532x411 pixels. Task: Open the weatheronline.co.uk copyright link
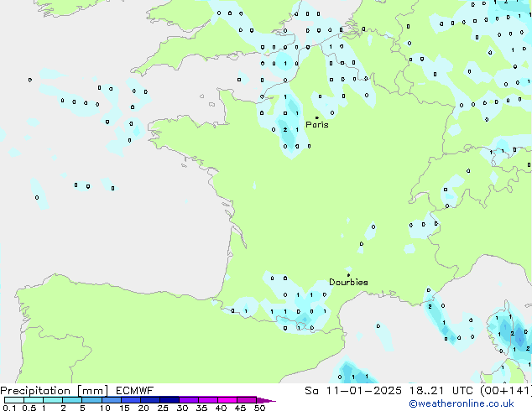point(472,404)
